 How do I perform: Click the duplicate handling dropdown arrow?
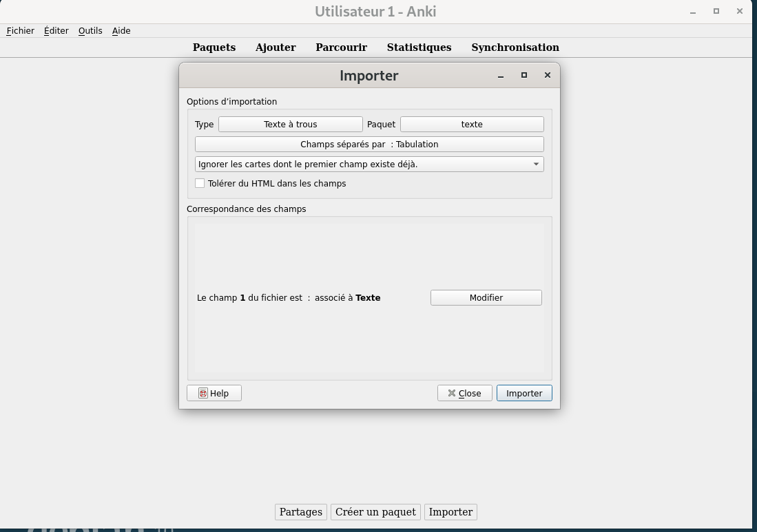pyautogui.click(x=536, y=164)
